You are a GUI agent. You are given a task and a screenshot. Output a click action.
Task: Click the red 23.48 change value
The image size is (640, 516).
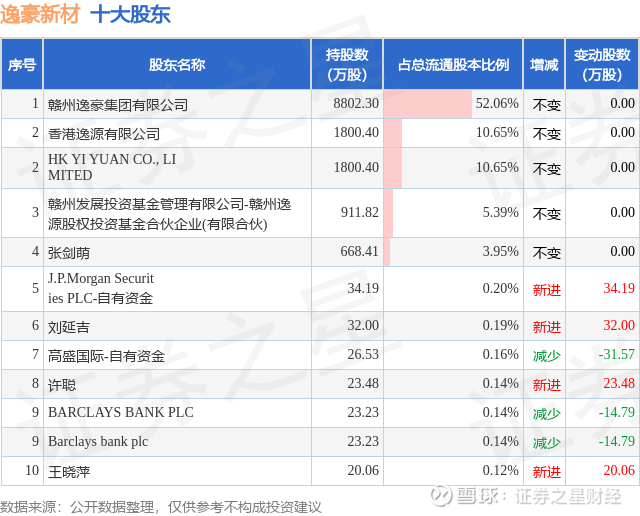(619, 383)
